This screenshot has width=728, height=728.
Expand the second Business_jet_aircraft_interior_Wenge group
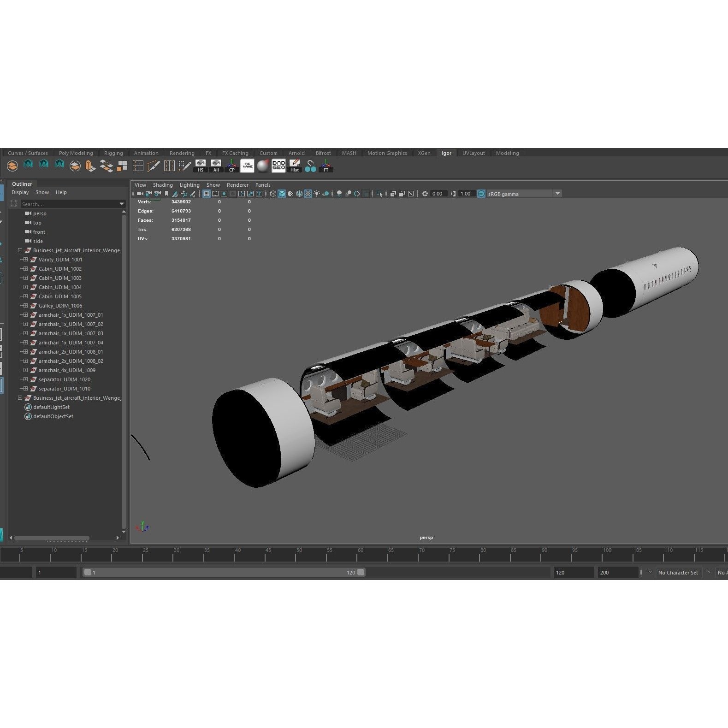(x=20, y=398)
